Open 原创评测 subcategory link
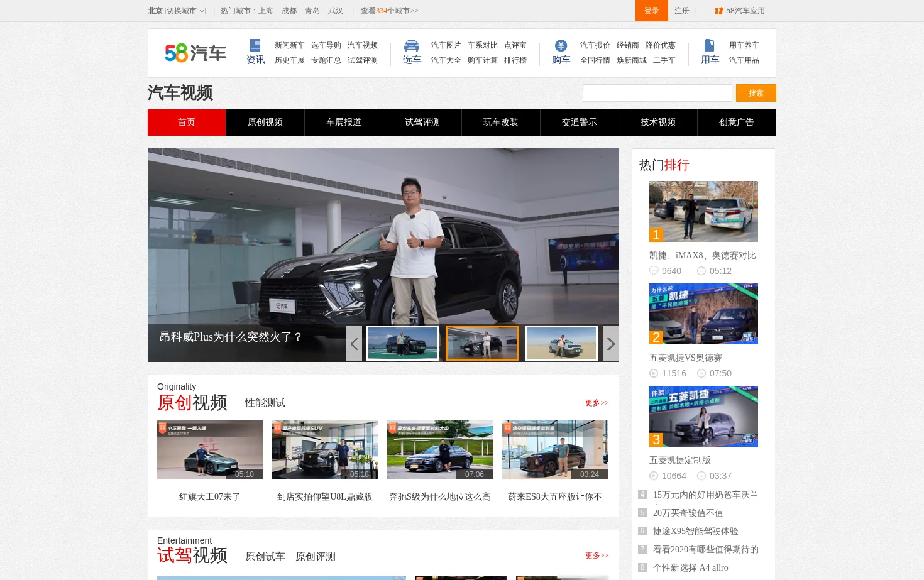This screenshot has width=924, height=580. [316, 557]
